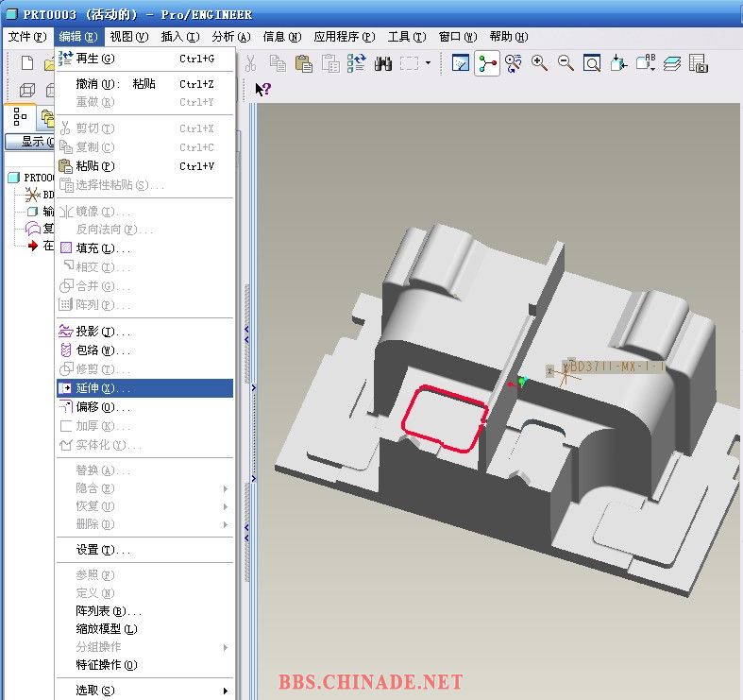Select PRT0003 root node in model tree
743x700 pixels.
[31, 178]
